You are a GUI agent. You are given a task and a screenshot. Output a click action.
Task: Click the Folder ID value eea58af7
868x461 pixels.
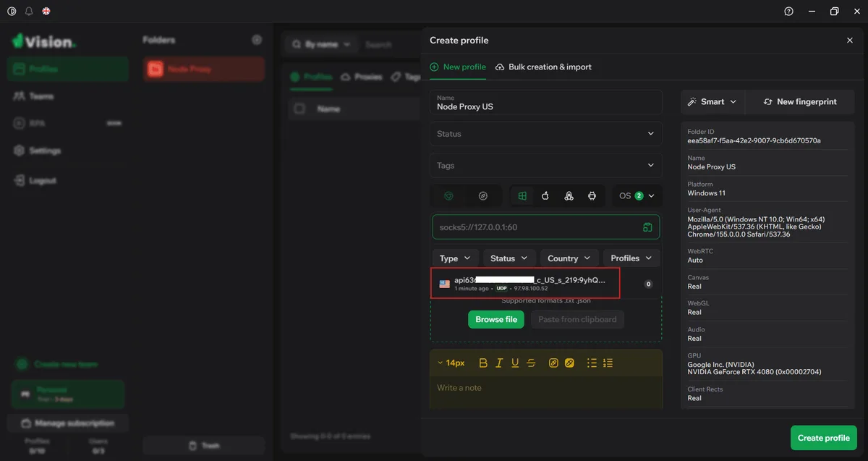tap(754, 140)
